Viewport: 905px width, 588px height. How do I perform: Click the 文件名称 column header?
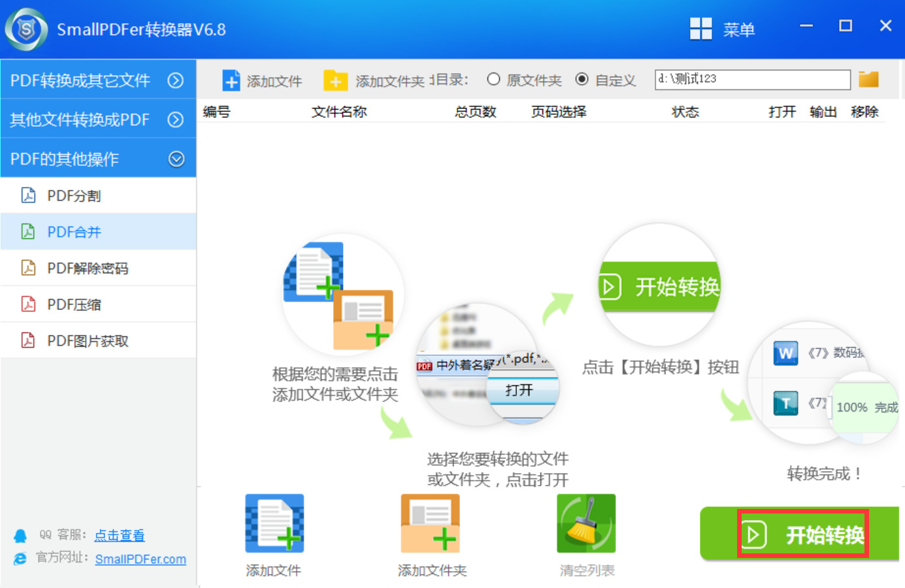339,112
